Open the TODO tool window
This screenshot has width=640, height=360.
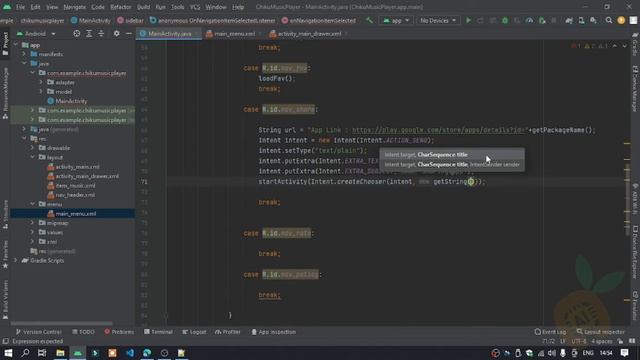[x=83, y=332]
